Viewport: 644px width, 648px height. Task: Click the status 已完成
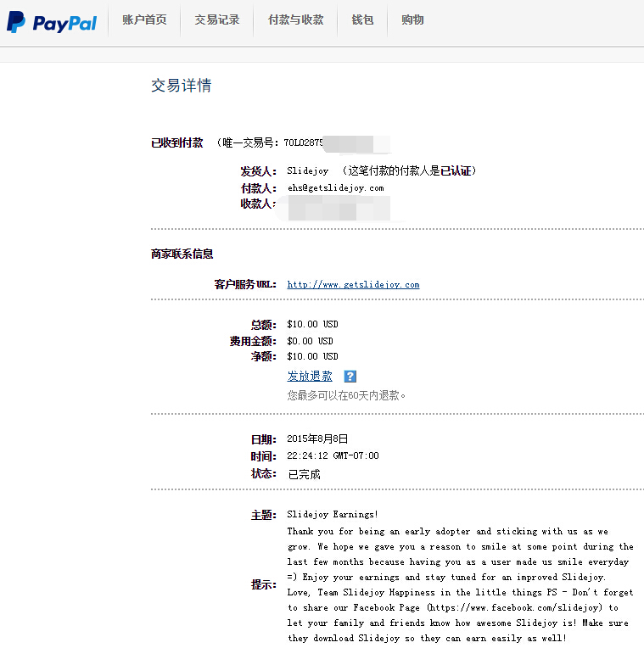click(305, 474)
